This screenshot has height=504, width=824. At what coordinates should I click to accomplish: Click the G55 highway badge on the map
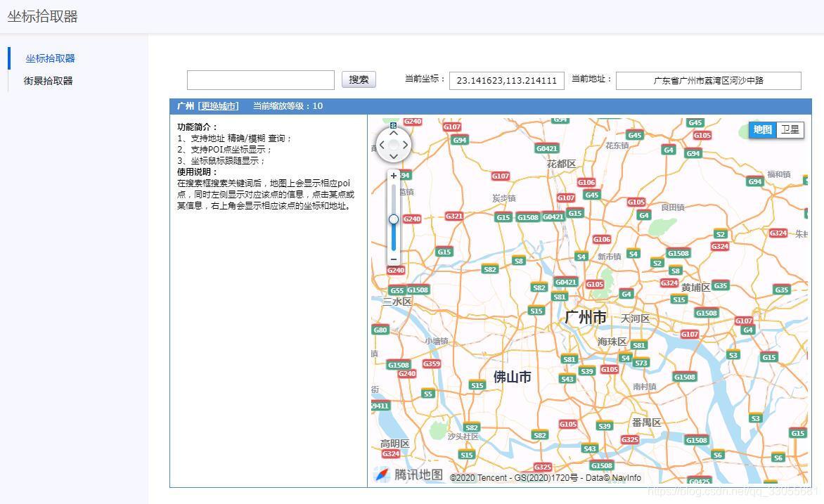point(397,290)
